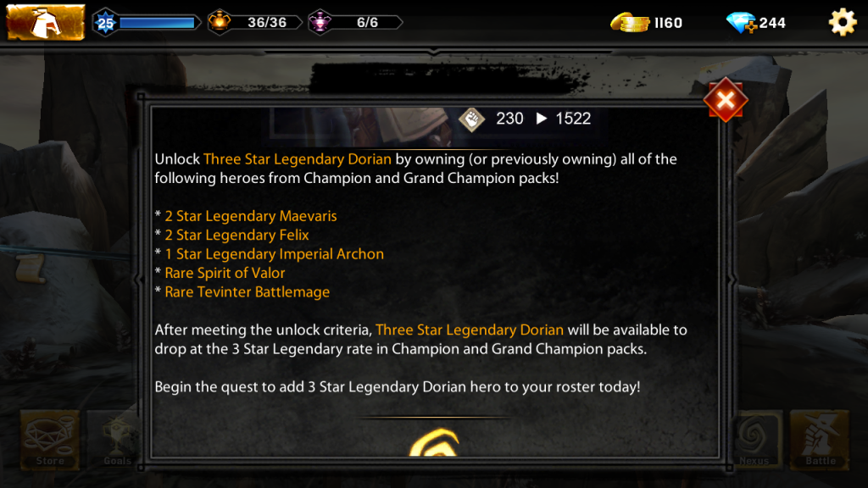Select Rare Tevinter Battlemage entry

(247, 292)
